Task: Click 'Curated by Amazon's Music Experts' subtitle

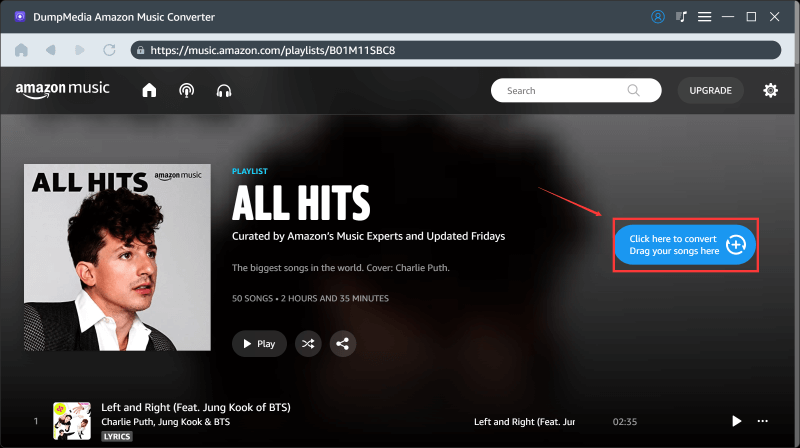Action: coord(368,236)
